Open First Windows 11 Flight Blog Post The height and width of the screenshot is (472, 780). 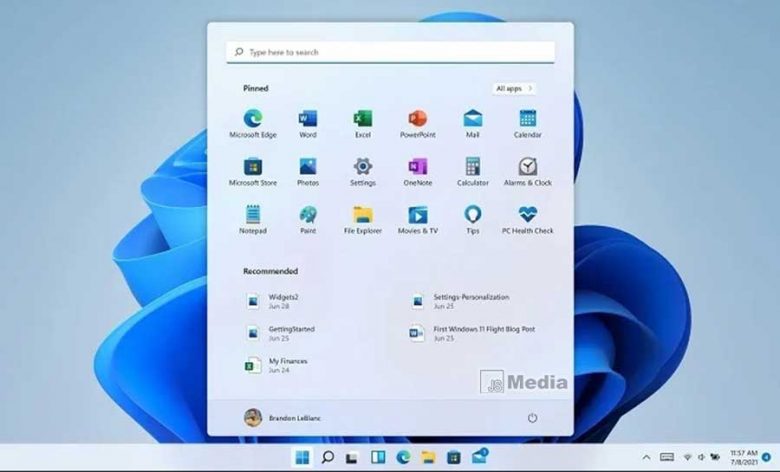(472, 333)
